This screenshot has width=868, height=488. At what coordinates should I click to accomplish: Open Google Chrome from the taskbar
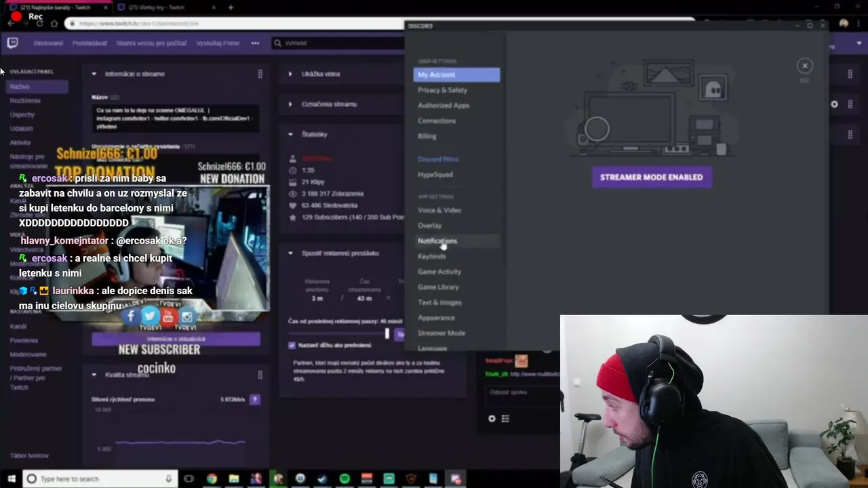coord(212,479)
